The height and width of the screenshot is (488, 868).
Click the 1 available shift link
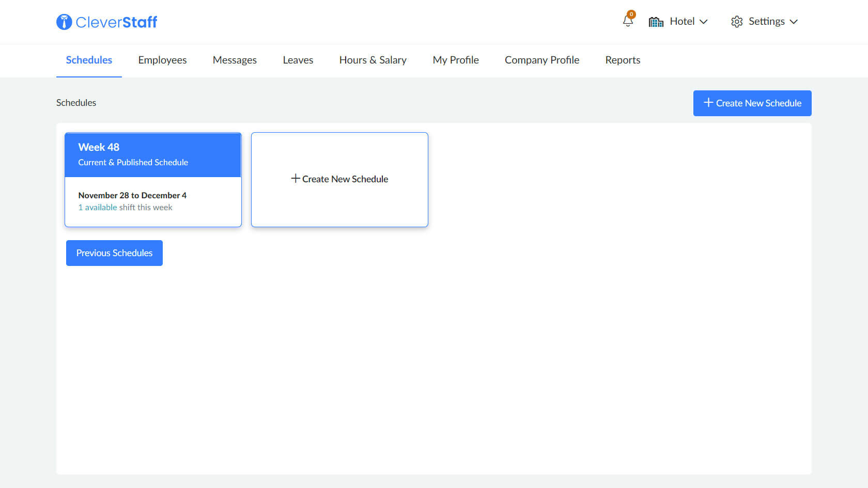[98, 207]
